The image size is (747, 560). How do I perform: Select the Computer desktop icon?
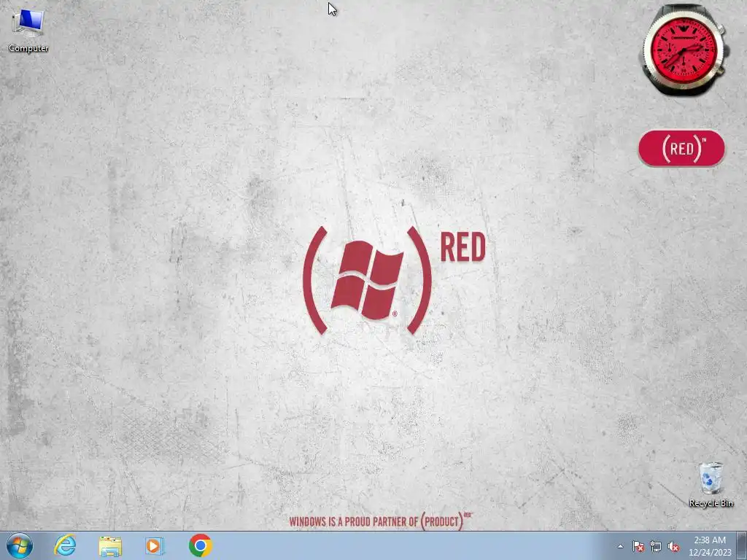pos(28,31)
